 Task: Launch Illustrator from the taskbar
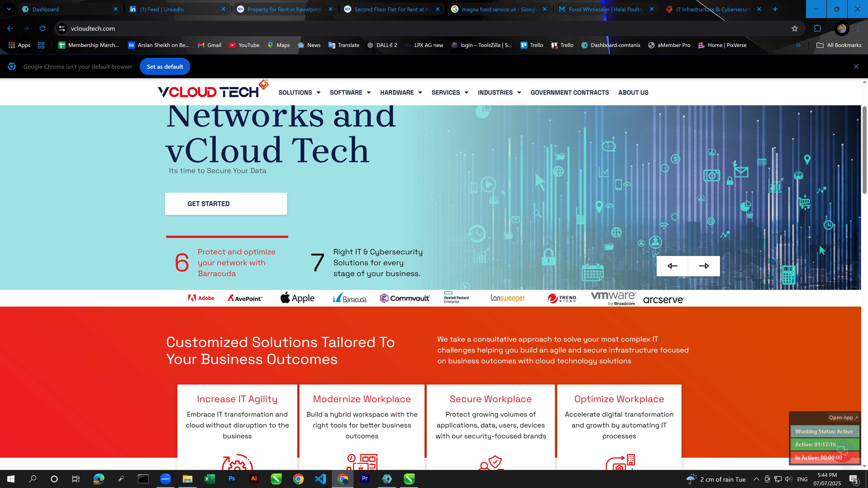pyautogui.click(x=254, y=479)
